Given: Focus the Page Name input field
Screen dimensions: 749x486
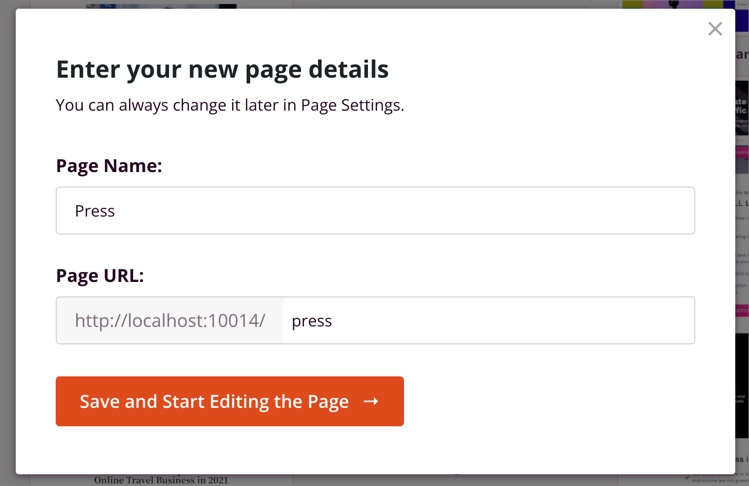Looking at the screenshot, I should coord(375,211).
